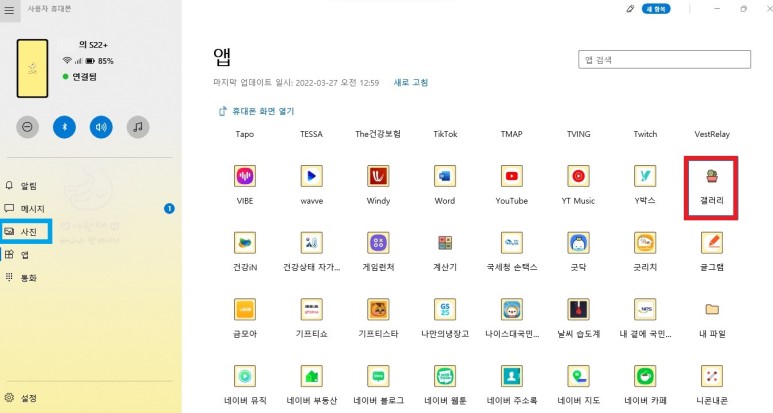Launch the Word app icon
Screen dimensions: 773x413
point(445,176)
